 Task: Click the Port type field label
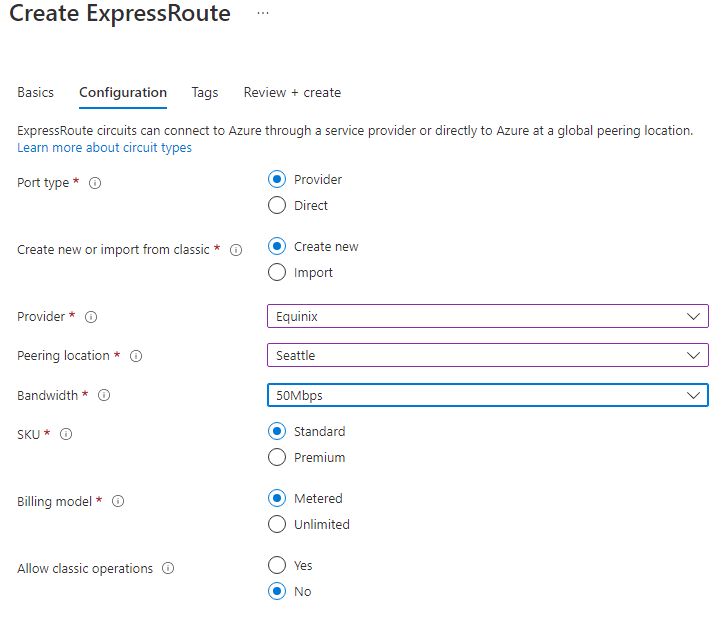click(x=43, y=183)
